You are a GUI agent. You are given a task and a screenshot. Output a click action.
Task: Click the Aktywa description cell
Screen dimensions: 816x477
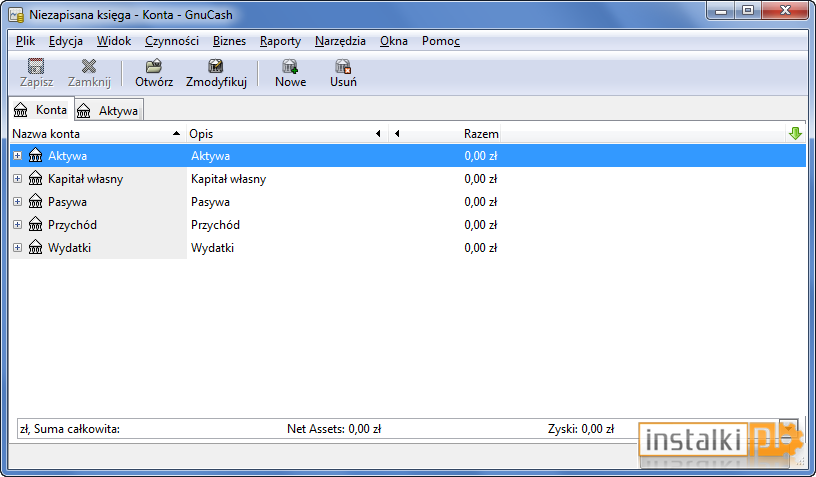coord(210,156)
